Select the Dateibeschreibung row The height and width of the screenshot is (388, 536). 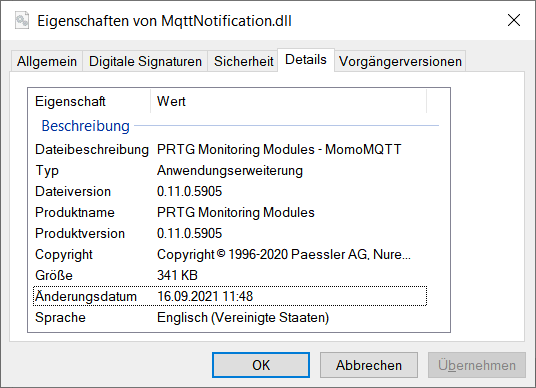tap(230, 149)
